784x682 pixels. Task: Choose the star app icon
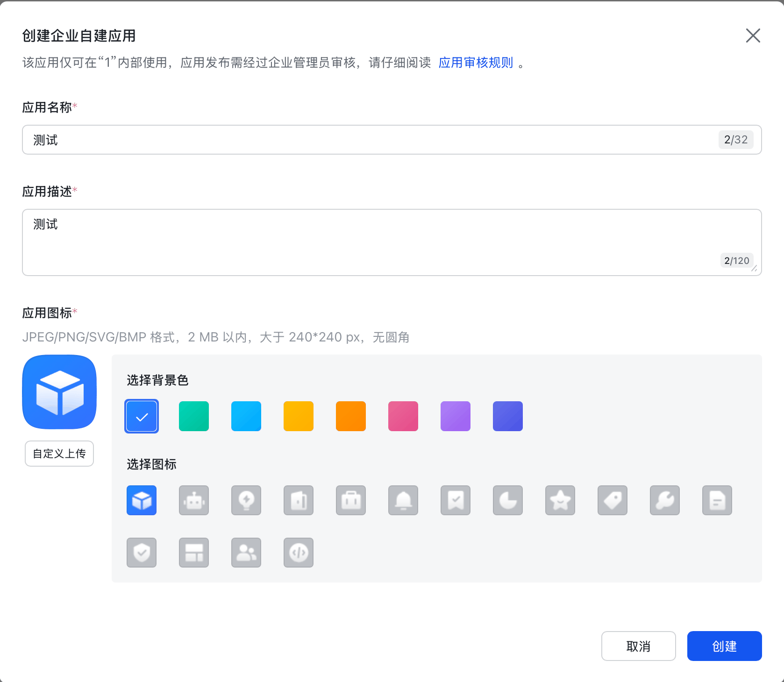tap(560, 500)
